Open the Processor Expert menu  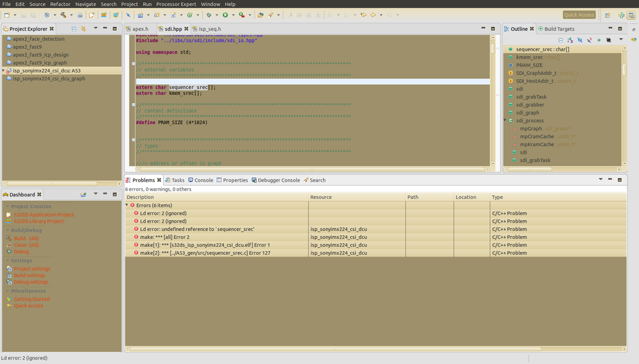coord(177,4)
